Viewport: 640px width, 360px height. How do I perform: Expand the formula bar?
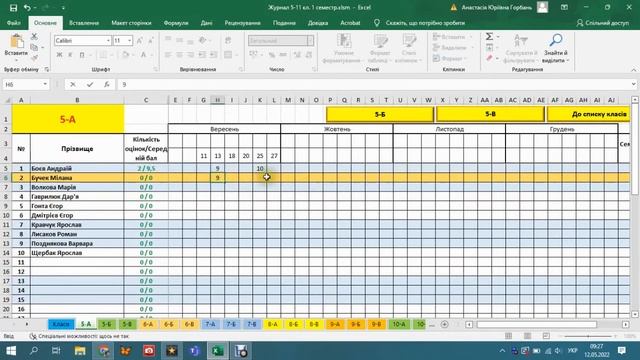pos(633,84)
